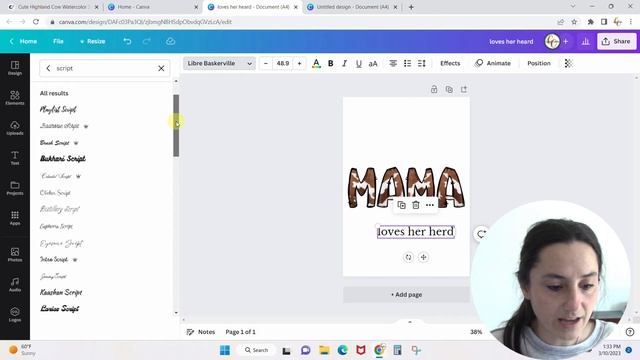This screenshot has width=640, height=360.
Task: Delete the selected text element
Action: (x=416, y=205)
